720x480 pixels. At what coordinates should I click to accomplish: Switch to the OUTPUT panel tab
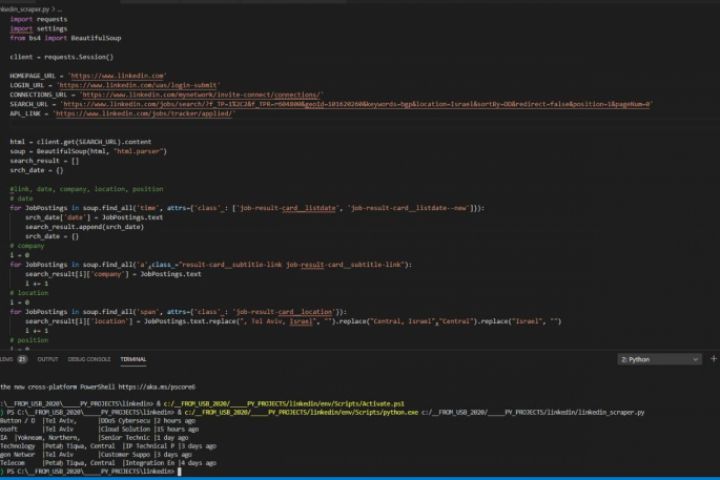click(48, 359)
